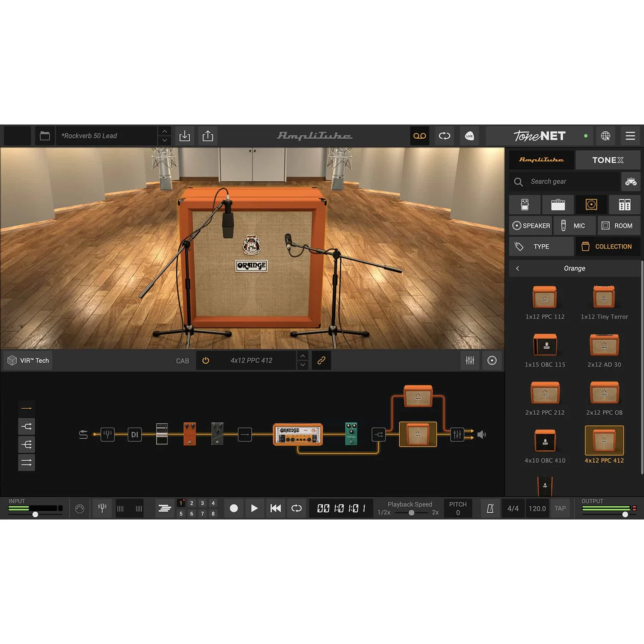Select the single series signal routing

pos(27,408)
